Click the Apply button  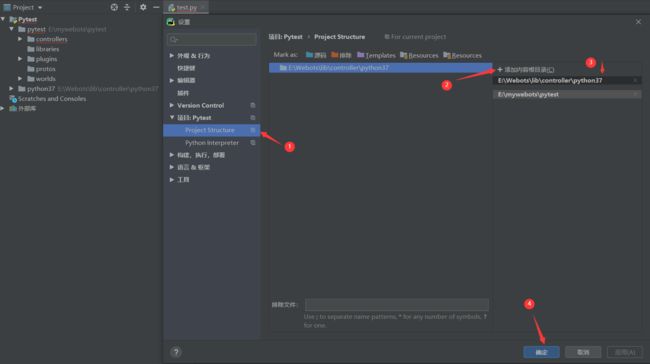(625, 352)
